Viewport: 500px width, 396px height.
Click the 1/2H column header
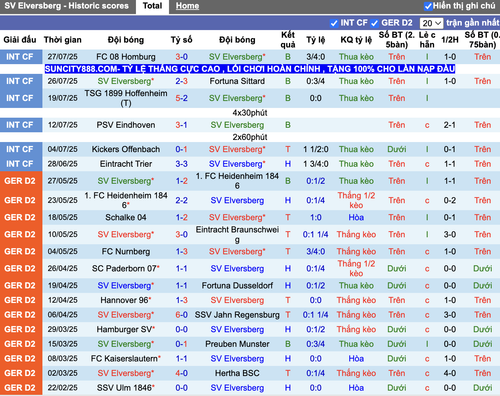tap(450, 40)
